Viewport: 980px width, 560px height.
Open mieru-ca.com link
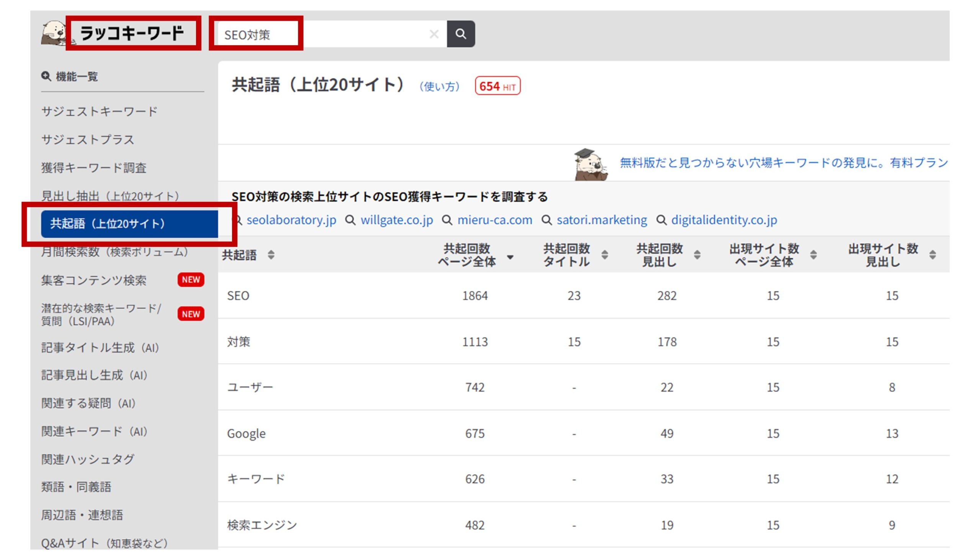click(495, 220)
